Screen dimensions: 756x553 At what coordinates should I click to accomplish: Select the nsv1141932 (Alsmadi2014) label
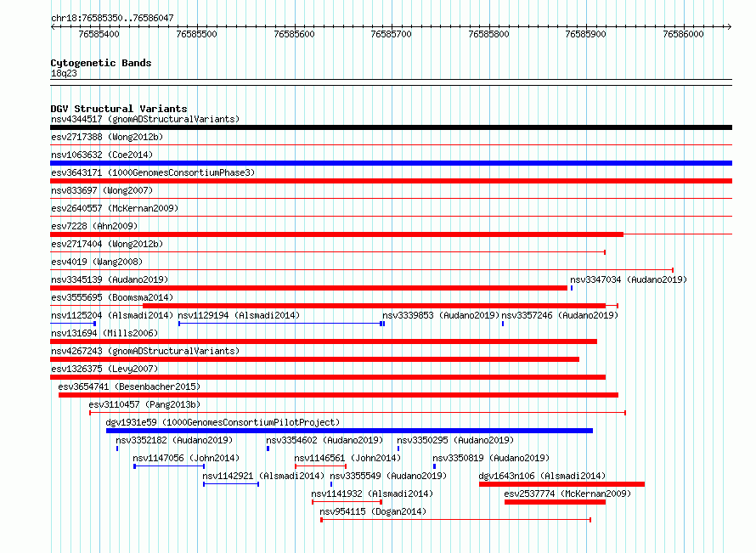(x=372, y=494)
